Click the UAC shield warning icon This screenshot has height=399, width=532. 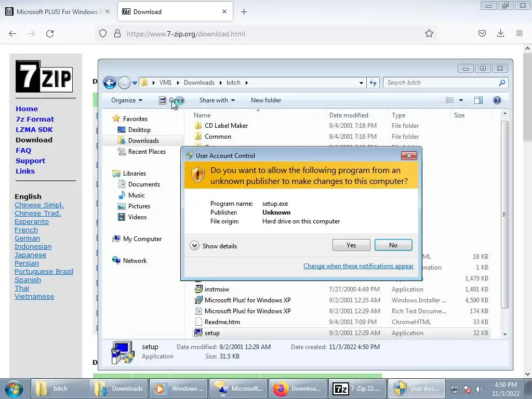[197, 175]
